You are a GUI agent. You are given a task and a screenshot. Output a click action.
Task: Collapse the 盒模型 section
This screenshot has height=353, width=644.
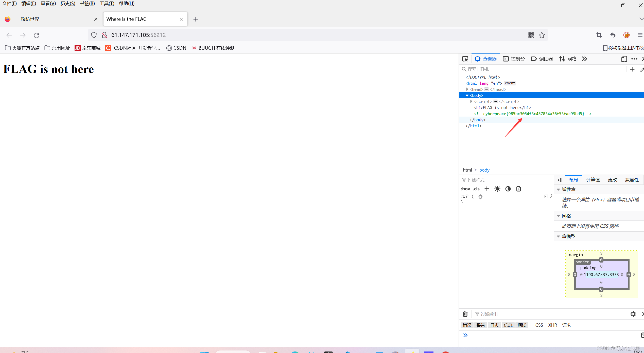point(558,236)
